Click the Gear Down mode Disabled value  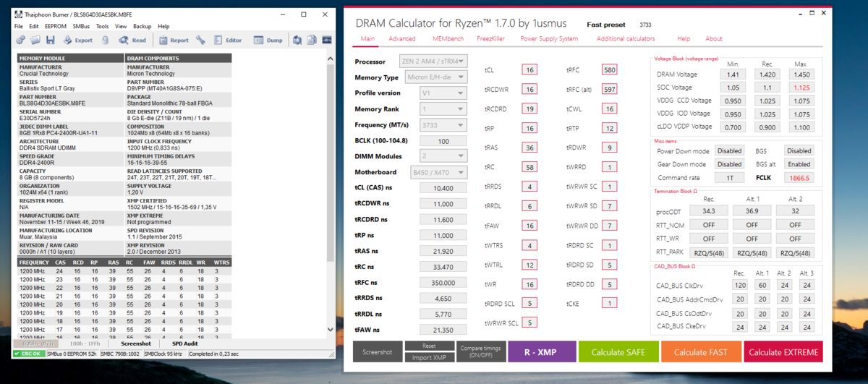[730, 164]
